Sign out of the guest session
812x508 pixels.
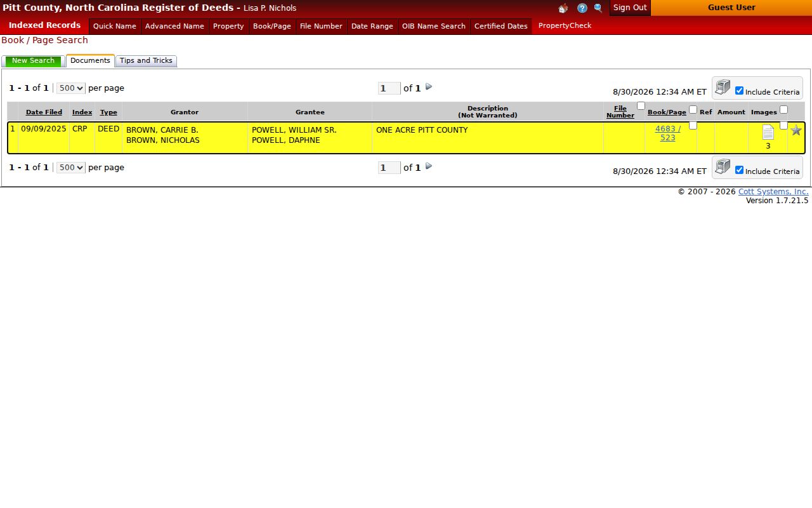[x=630, y=8]
